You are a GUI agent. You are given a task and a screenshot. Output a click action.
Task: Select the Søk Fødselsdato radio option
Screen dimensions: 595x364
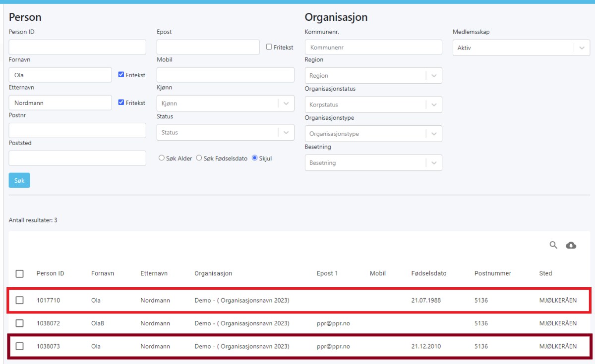[199, 158]
